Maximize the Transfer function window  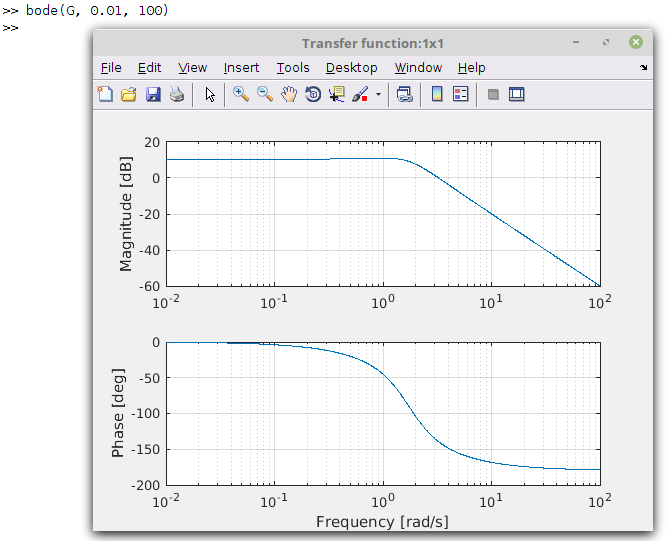point(606,42)
